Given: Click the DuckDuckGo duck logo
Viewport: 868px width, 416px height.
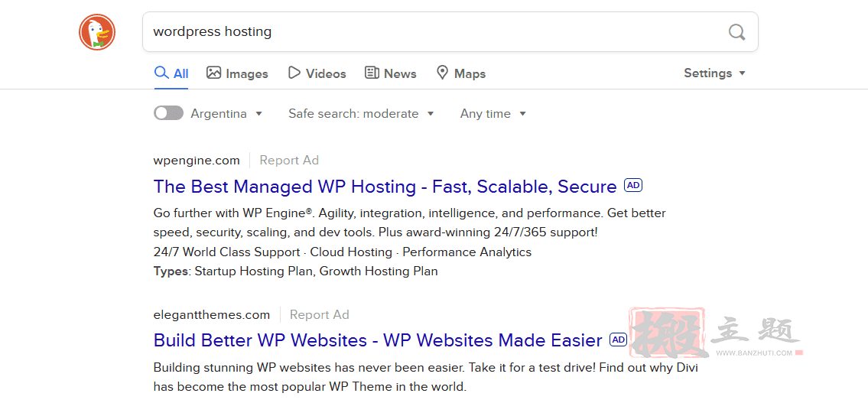Looking at the screenshot, I should [97, 32].
